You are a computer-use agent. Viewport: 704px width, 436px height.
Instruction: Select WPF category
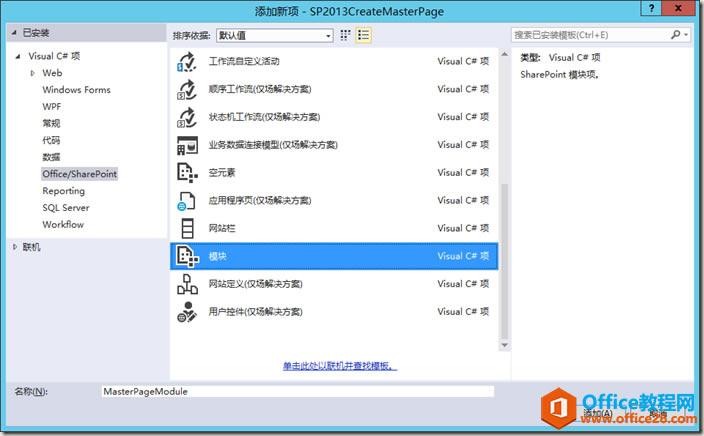[x=52, y=107]
